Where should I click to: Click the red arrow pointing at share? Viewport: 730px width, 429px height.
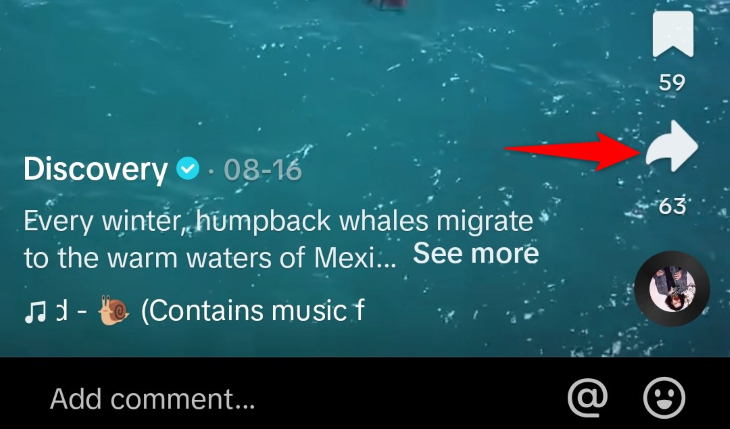[x=574, y=150]
